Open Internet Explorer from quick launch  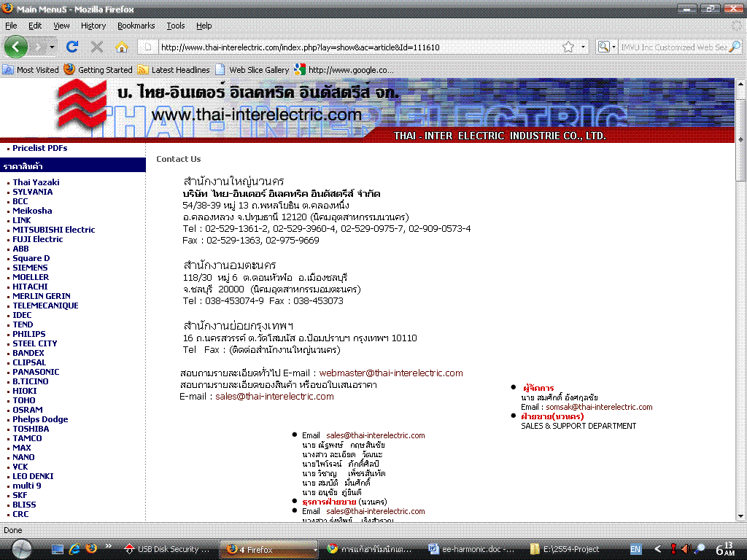click(x=74, y=548)
